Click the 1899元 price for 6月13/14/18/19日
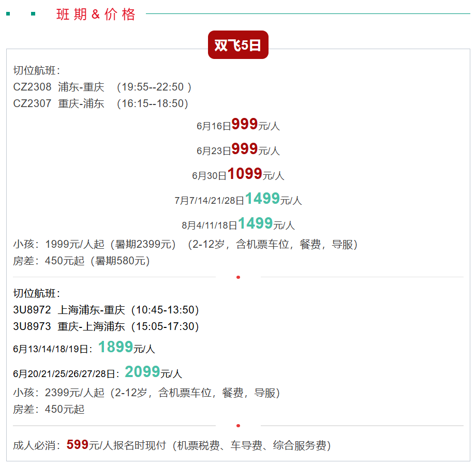This screenshot has height=465, width=476. click(x=115, y=348)
